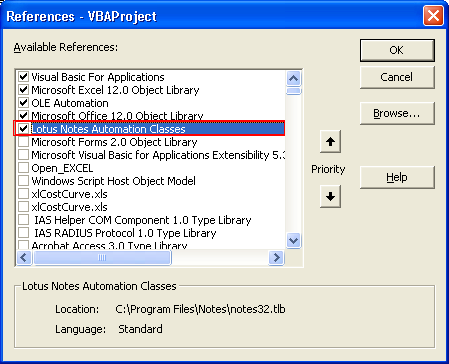Close the References dialog with X
Image resolution: width=449 pixels, height=364 pixels.
[x=433, y=16]
